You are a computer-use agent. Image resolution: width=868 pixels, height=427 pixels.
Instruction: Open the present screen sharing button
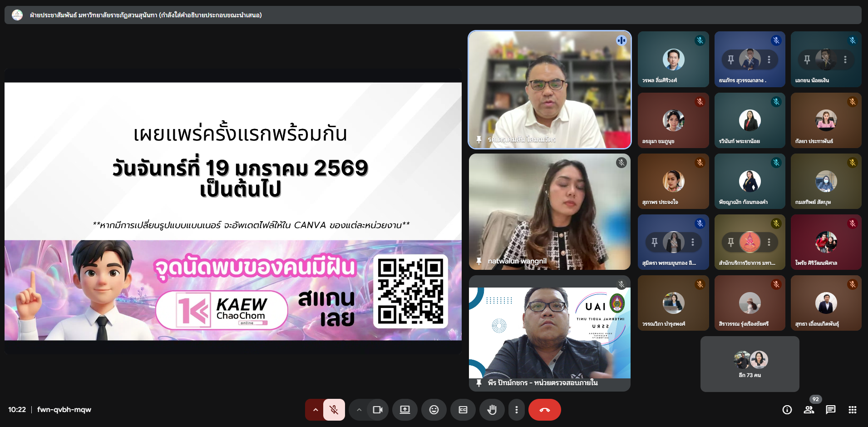point(404,410)
